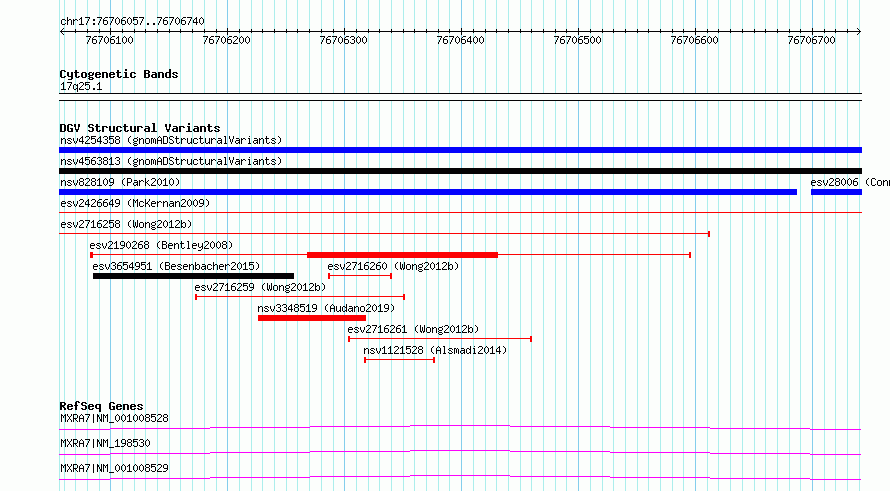Click the esv28006 variant bar
This screenshot has width=890, height=491.
[836, 192]
